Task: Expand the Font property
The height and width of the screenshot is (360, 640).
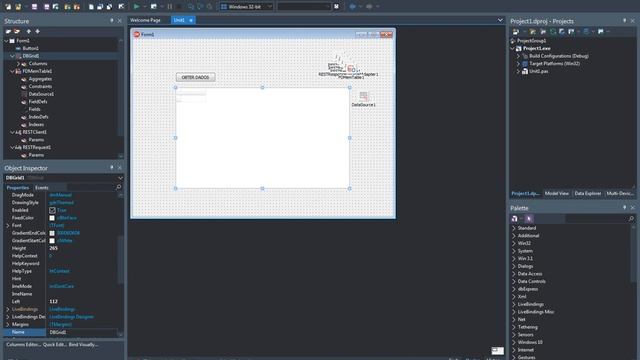Action: click(7, 225)
